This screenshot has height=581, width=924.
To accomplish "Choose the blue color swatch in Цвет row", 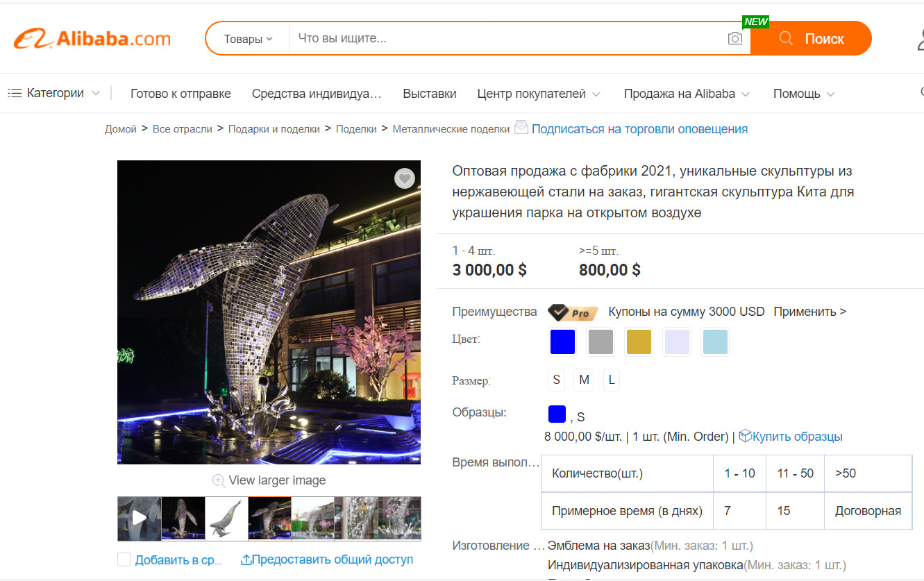I will 562,342.
